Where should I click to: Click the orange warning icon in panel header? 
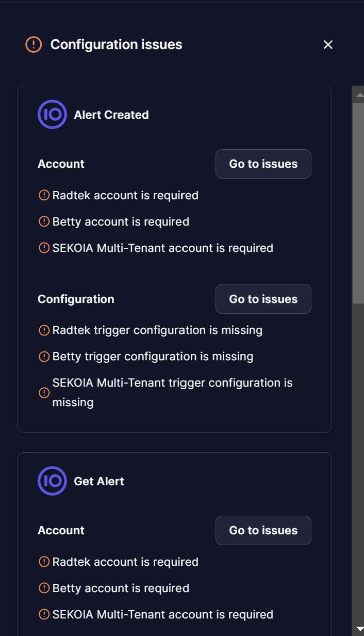coord(34,44)
